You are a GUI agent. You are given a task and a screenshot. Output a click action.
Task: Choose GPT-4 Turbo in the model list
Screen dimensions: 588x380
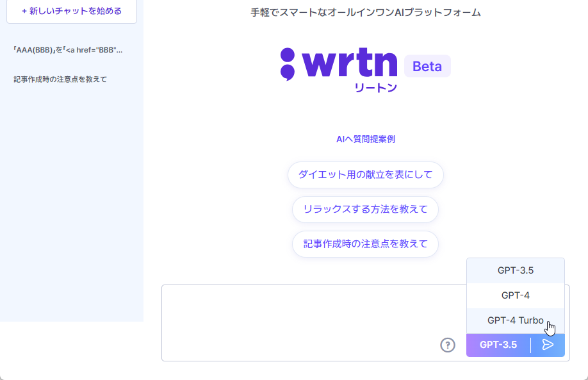tap(515, 320)
